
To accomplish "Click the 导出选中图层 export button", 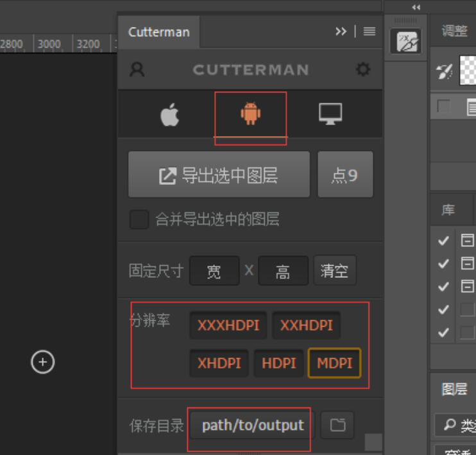I will pyautogui.click(x=219, y=175).
